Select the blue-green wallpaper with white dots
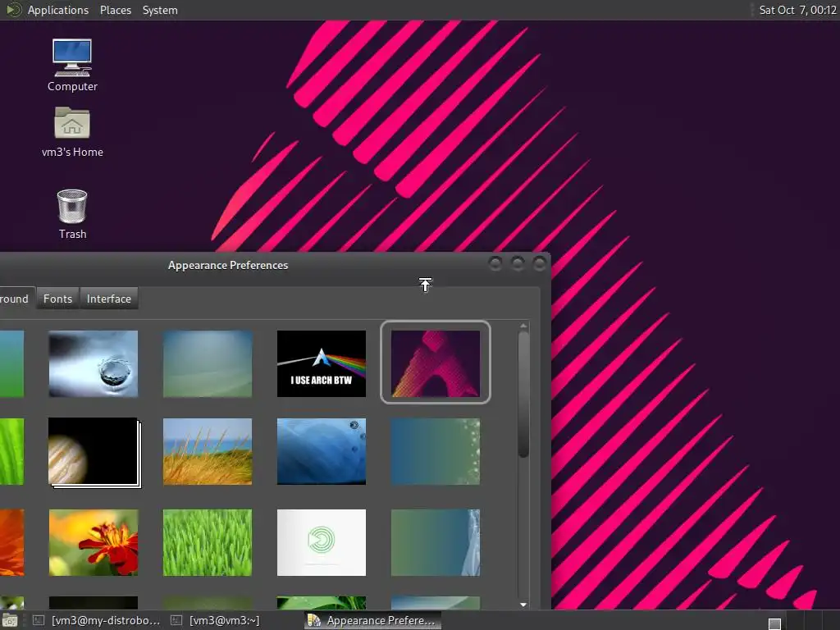840x630 pixels. 436,452
